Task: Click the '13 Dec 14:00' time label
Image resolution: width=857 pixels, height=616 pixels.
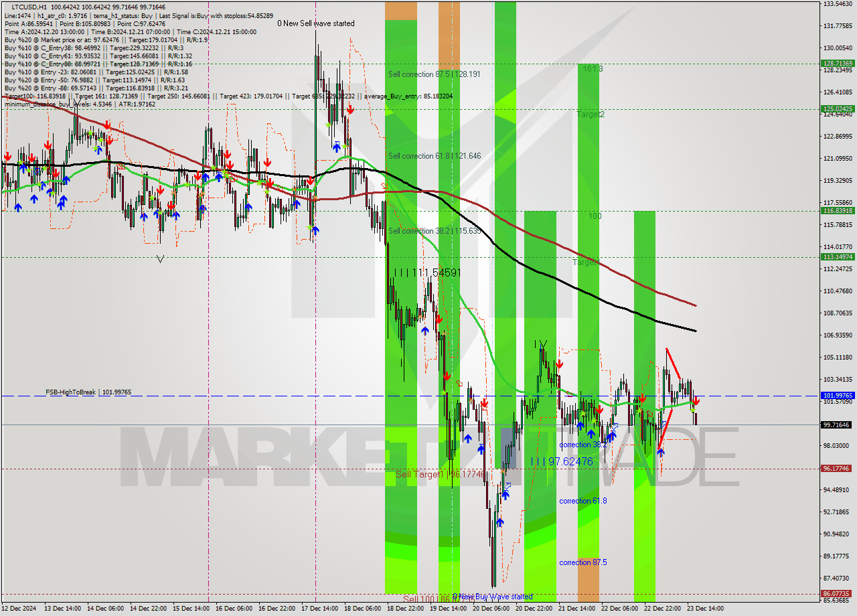Action: click(x=63, y=609)
